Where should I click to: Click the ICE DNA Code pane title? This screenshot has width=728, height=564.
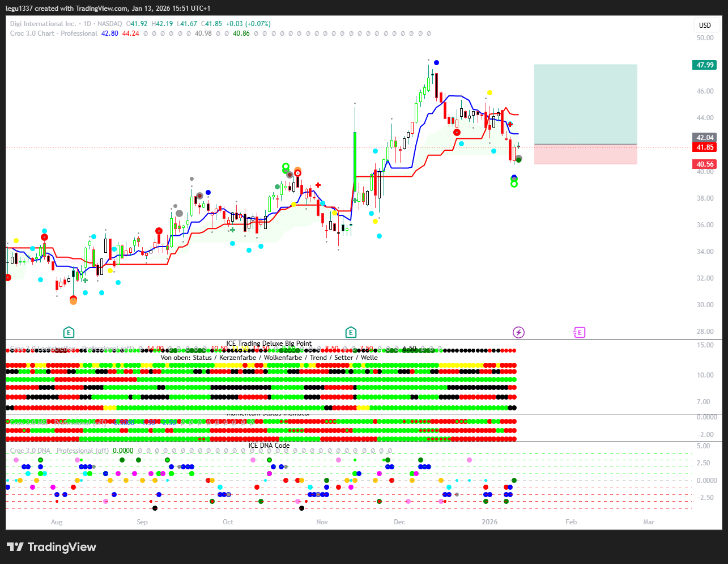[x=269, y=446]
